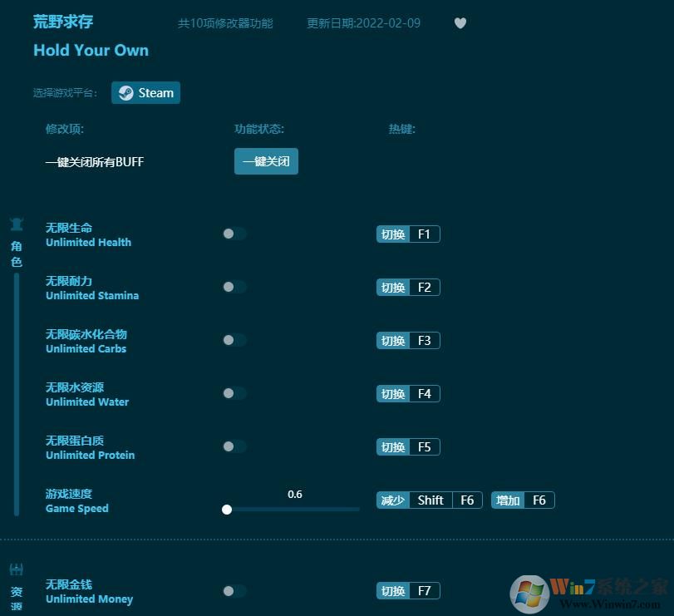The width and height of the screenshot is (674, 616).
Task: Click 增加 F6 to increase game speed
Action: point(523,500)
